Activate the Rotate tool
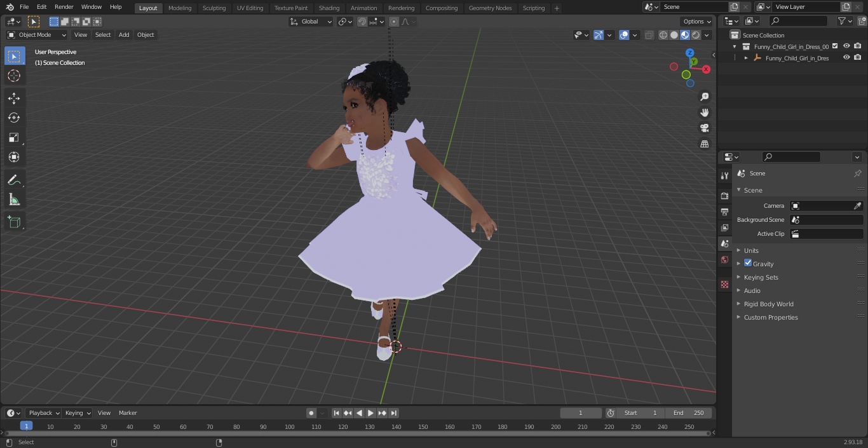This screenshot has width=868, height=448. tap(14, 118)
